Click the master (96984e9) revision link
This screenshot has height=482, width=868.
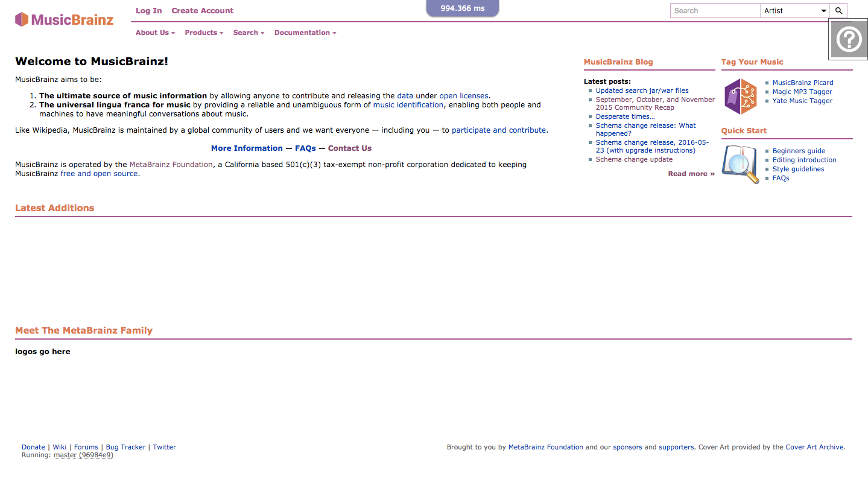83,455
